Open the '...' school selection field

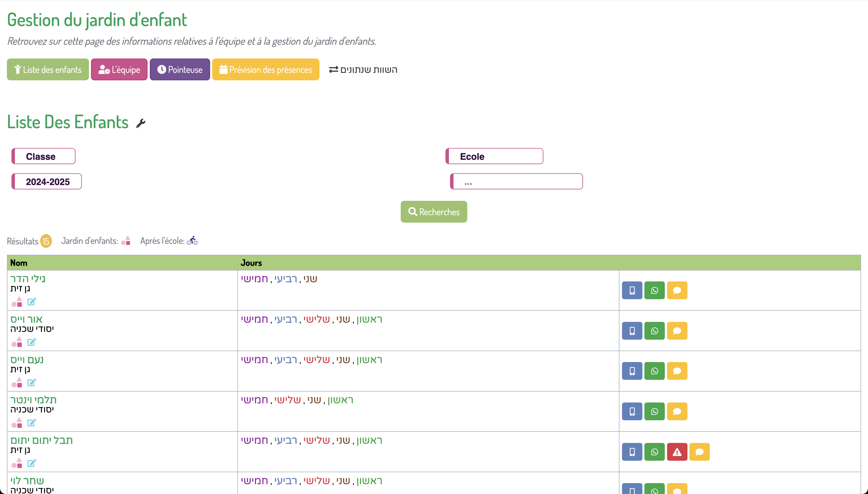tap(516, 182)
